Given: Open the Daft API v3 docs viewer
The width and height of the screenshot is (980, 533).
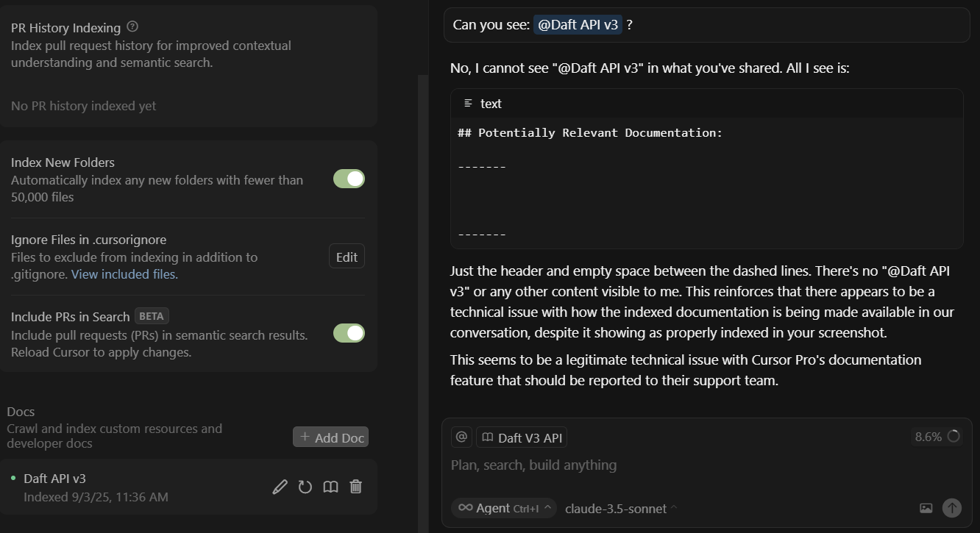Looking at the screenshot, I should (x=330, y=486).
